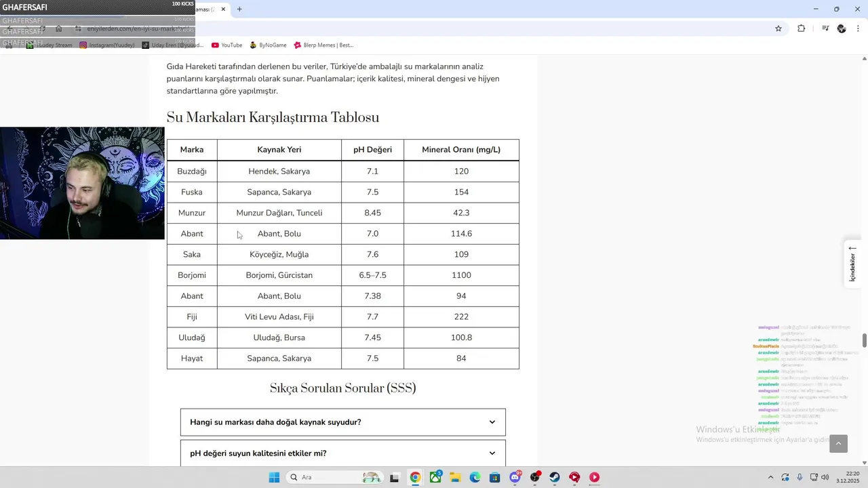Open the Chrome extensions puzzle icon

[801, 28]
